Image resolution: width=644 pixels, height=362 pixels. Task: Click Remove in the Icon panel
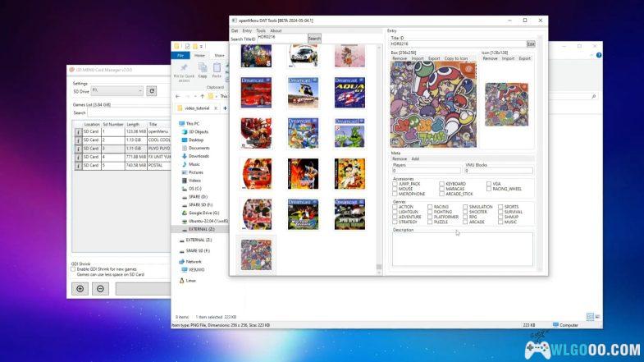click(490, 59)
